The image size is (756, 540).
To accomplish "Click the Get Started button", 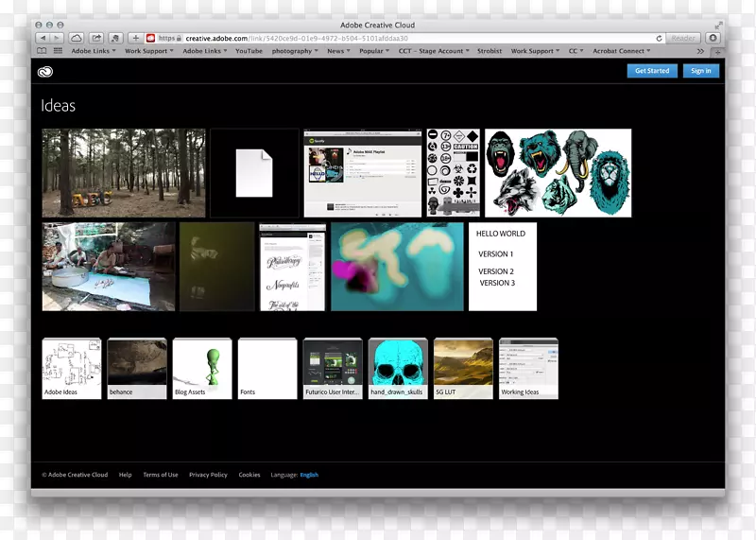I will pyautogui.click(x=651, y=71).
